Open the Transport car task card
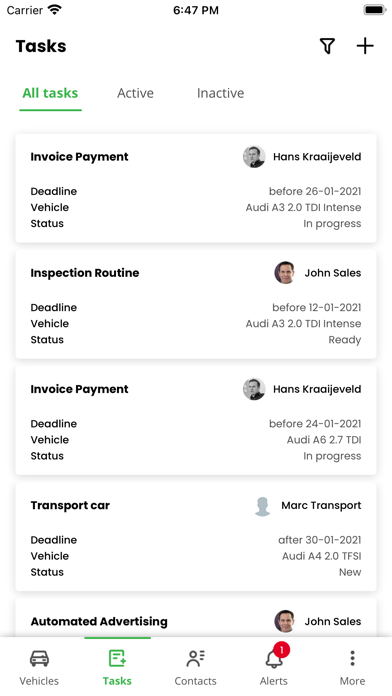392x696 pixels. [x=196, y=537]
